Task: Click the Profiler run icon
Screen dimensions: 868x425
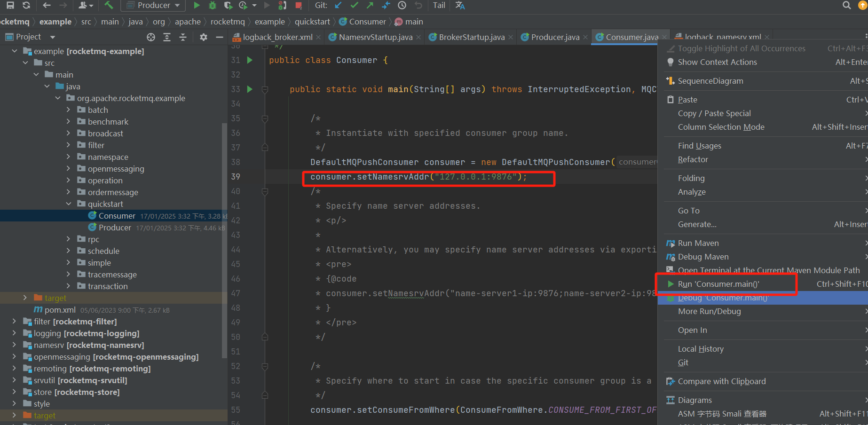Action: 243,5
